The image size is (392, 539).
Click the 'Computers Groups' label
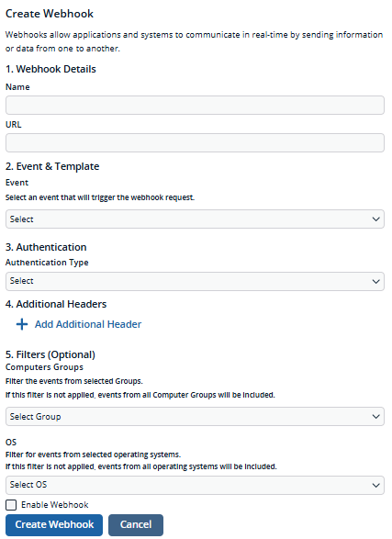pyautogui.click(x=44, y=367)
